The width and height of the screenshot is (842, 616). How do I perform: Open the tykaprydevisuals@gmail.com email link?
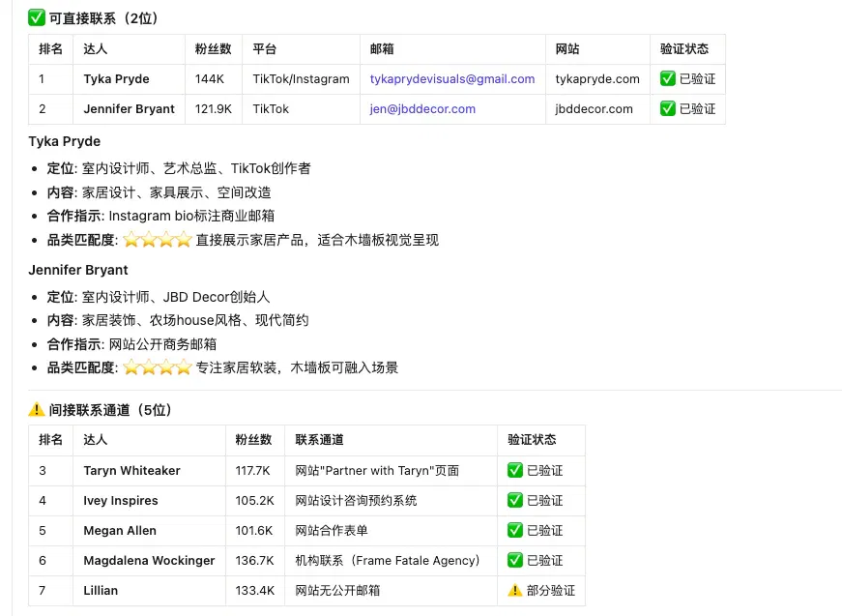pos(452,79)
